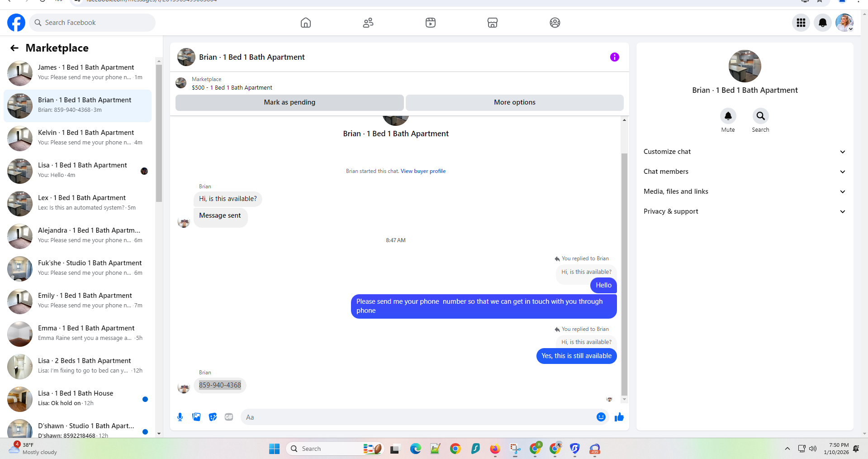Open Fuk'she Studio 1 Bath chat
This screenshot has width=868, height=459.
coord(78,268)
